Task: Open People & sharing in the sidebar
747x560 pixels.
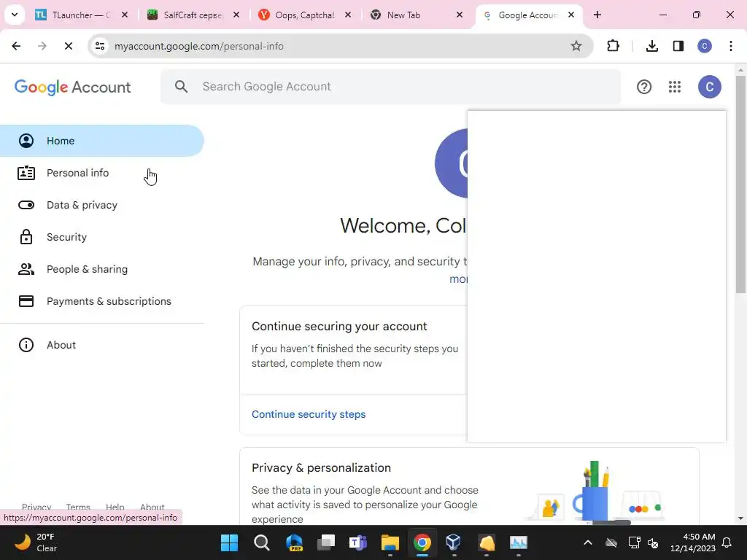Action: (101, 269)
